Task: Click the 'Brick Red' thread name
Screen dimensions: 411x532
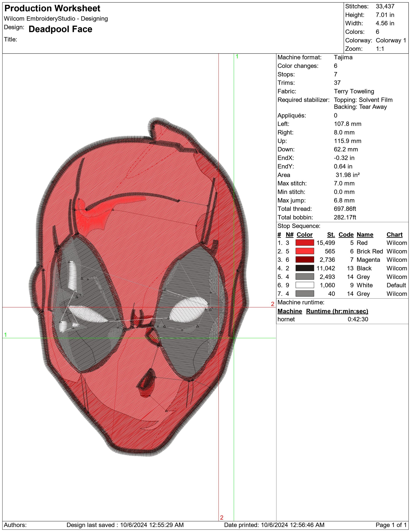Action: 370,251
